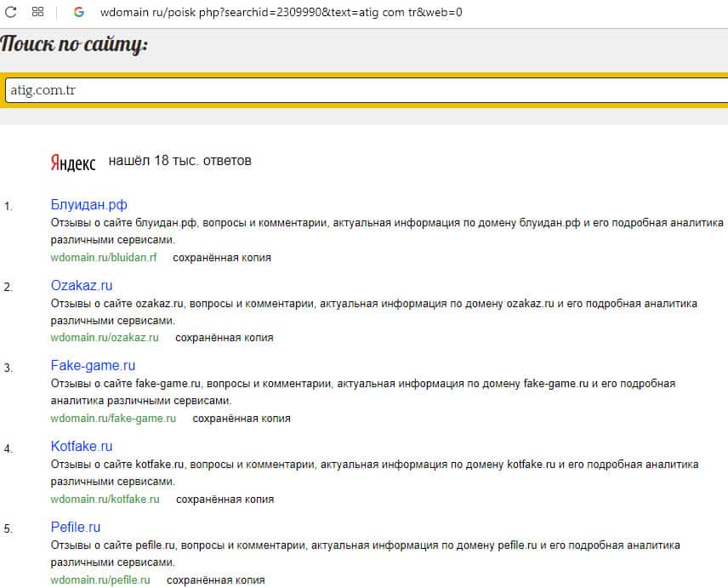Screen dimensions: 728x588
Task: Open the Pefile.ru result title
Action: pos(75,527)
